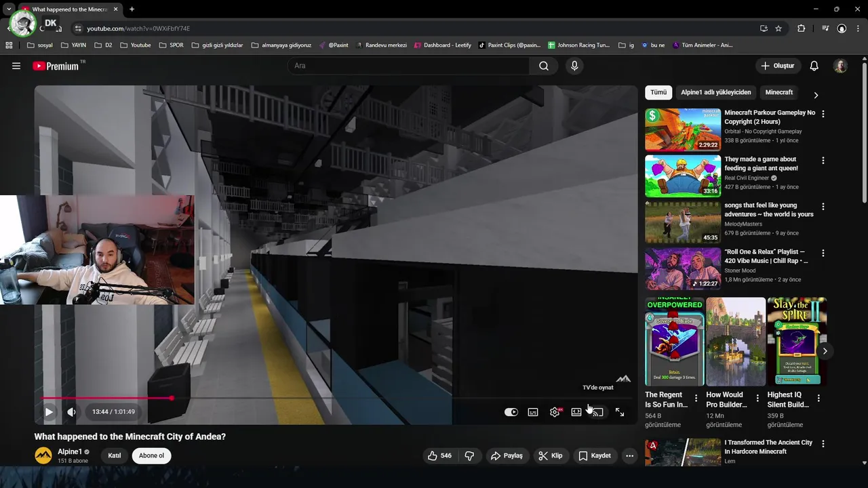Toggle subtitles in the player

tap(533, 412)
